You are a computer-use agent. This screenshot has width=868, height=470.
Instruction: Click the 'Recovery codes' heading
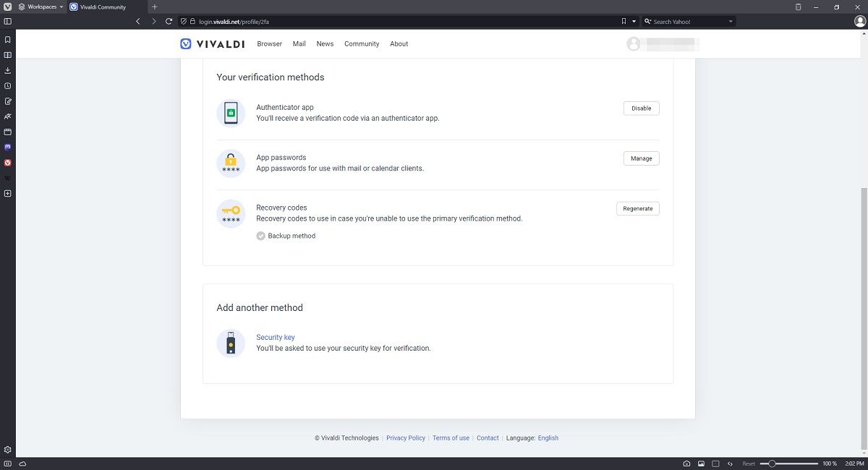(x=281, y=208)
